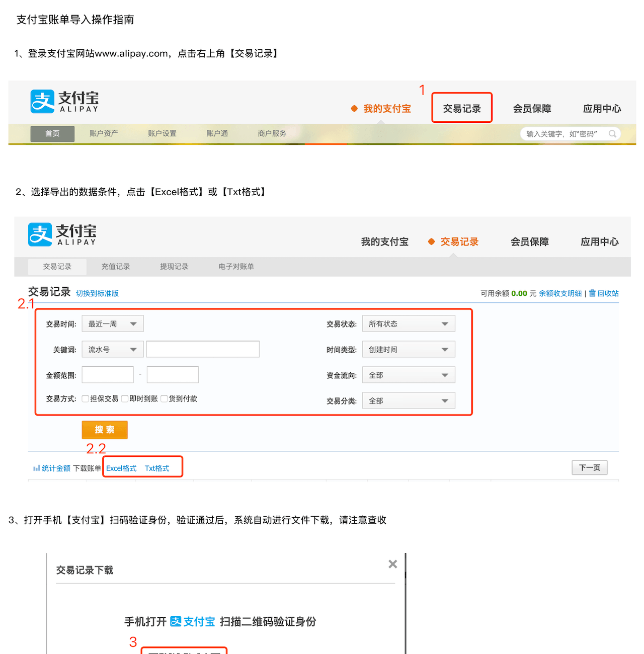
Task: Open the 电子对账单 tab
Action: (x=236, y=267)
